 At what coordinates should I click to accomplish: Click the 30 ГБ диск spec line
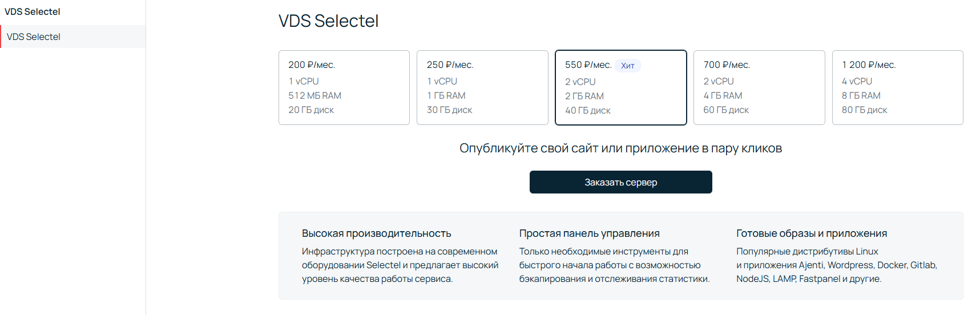click(450, 110)
